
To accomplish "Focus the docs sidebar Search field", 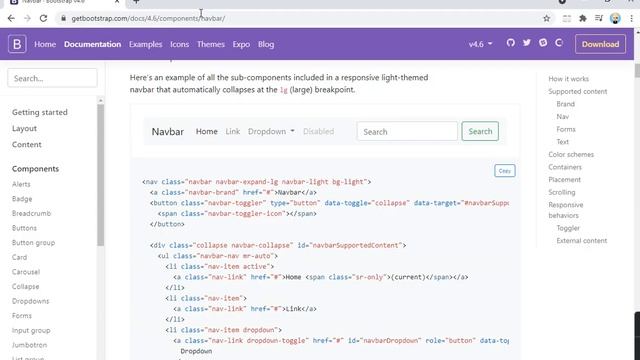I will [52, 78].
